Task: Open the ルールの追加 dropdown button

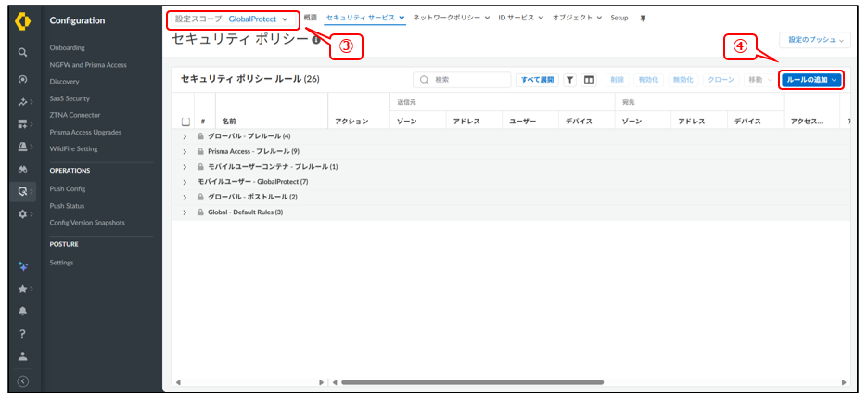Action: [x=811, y=81]
